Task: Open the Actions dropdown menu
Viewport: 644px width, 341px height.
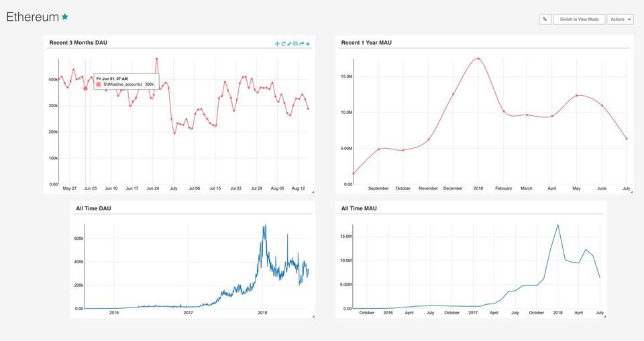Action: (x=620, y=19)
